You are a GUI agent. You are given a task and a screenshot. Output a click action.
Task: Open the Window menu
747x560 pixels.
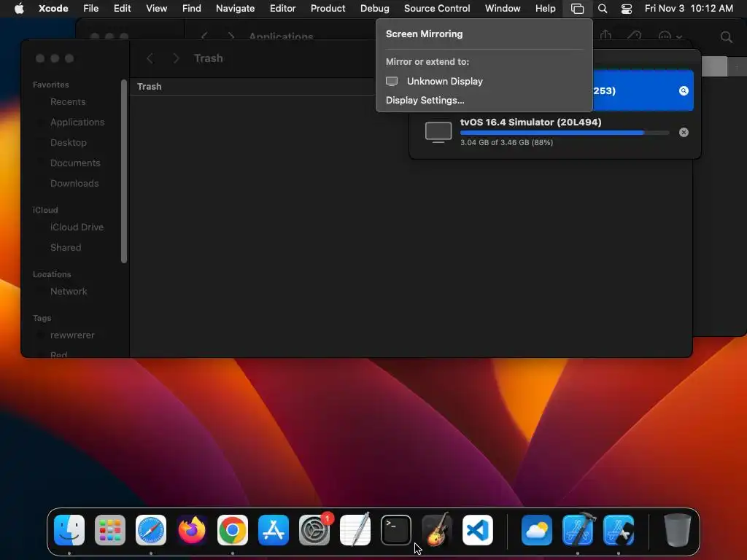pos(503,8)
